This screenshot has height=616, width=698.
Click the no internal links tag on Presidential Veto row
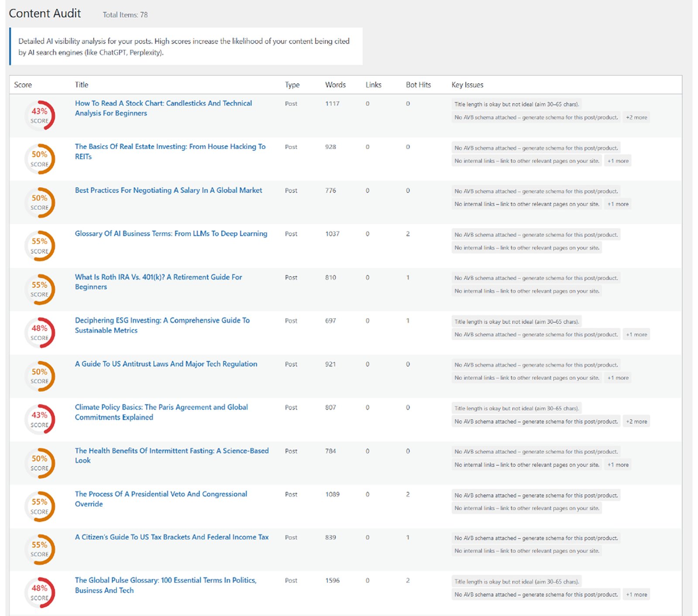527,508
